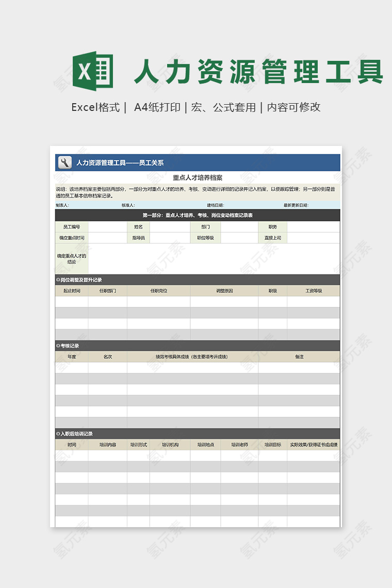392x588 pixels.
Task: Click the 最新更新日期 label
Action: pos(296,205)
